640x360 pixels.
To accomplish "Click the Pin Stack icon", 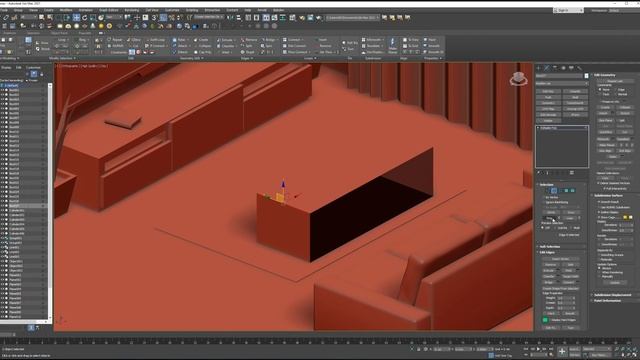I will pyautogui.click(x=539, y=173).
